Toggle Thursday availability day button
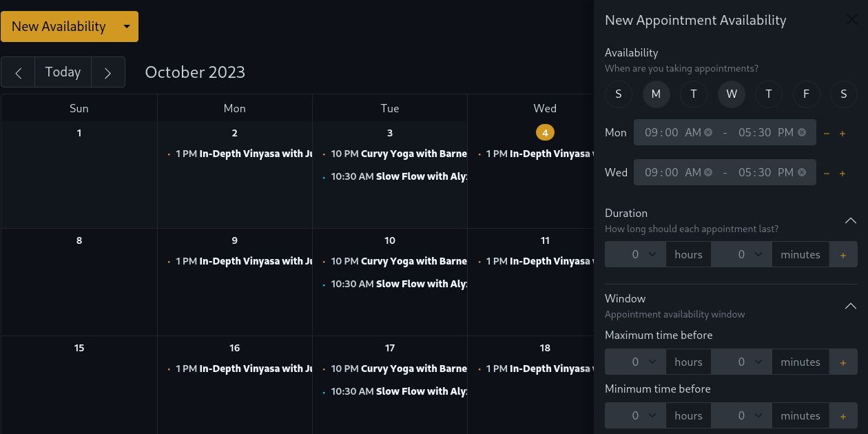This screenshot has width=868, height=434. coord(769,94)
